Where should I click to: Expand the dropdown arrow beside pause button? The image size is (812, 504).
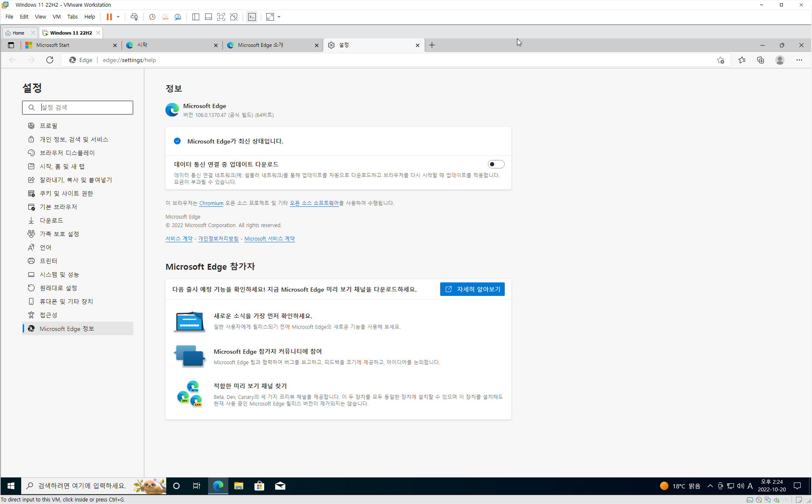pyautogui.click(x=118, y=17)
